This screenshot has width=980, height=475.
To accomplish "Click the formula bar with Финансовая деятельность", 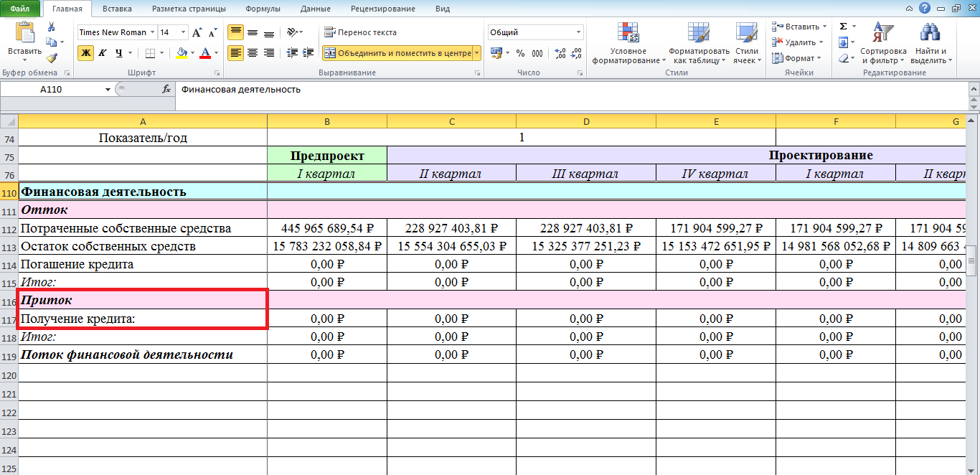I will click(572, 90).
